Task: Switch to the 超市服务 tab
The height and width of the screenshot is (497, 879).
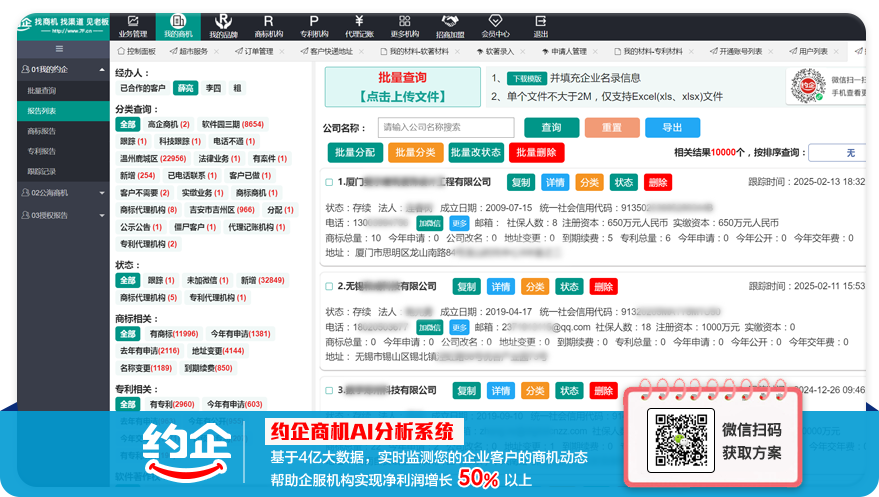Action: [189, 52]
